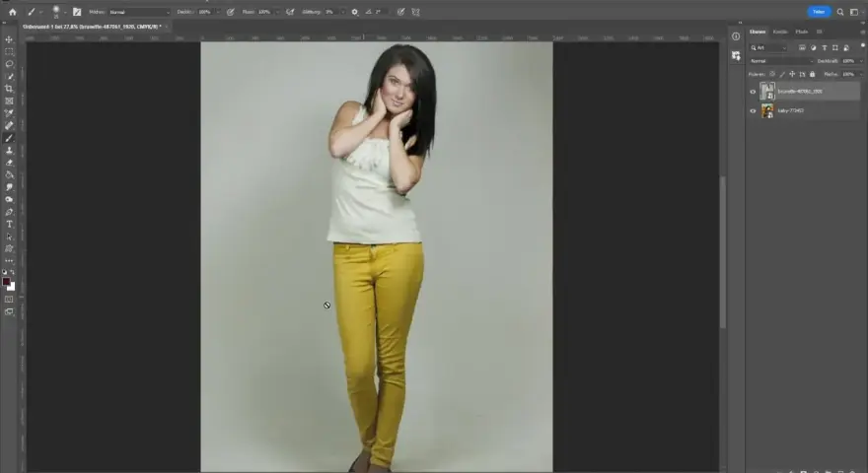Open the adjustments panel icon below info
This screenshot has height=473, width=868.
click(x=736, y=55)
